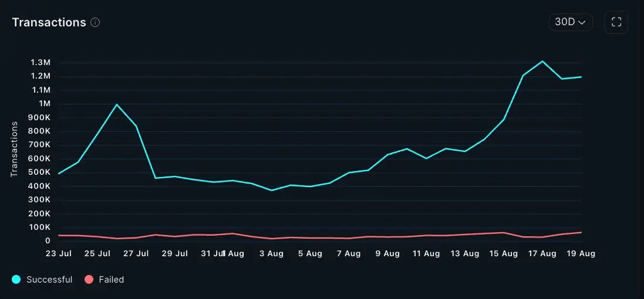Select the 3 Aug low point on cyan line
The image size is (644, 299).
coord(271,191)
